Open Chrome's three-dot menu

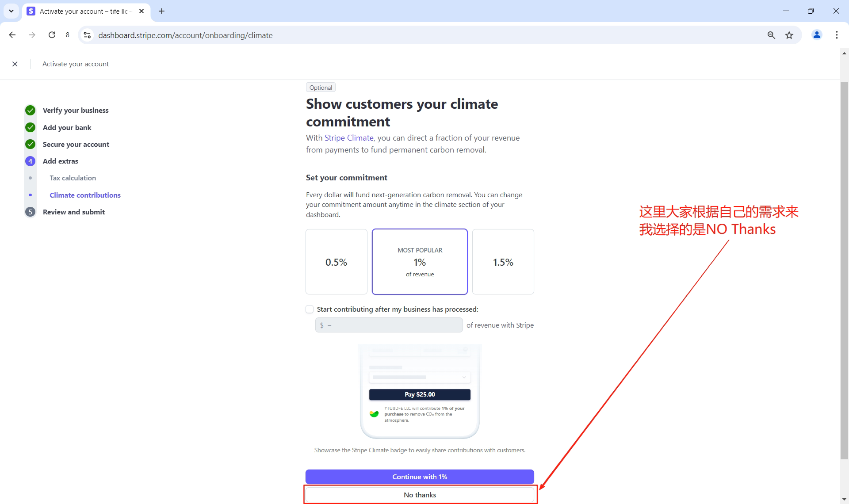(837, 35)
